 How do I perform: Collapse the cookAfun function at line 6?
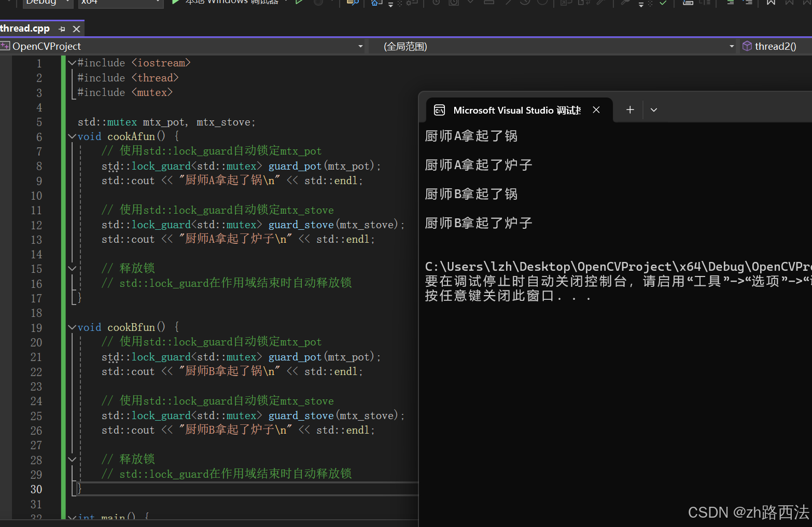pyautogui.click(x=72, y=136)
